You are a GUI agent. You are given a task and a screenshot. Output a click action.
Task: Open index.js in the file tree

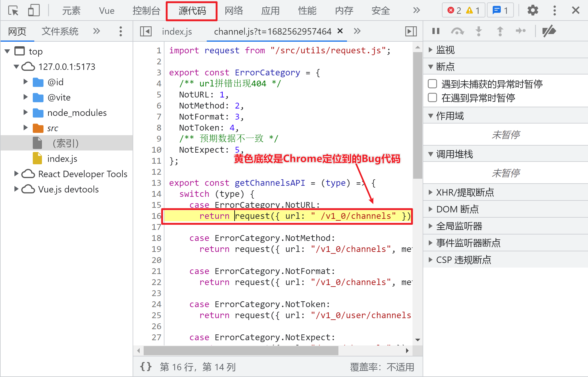pos(62,159)
